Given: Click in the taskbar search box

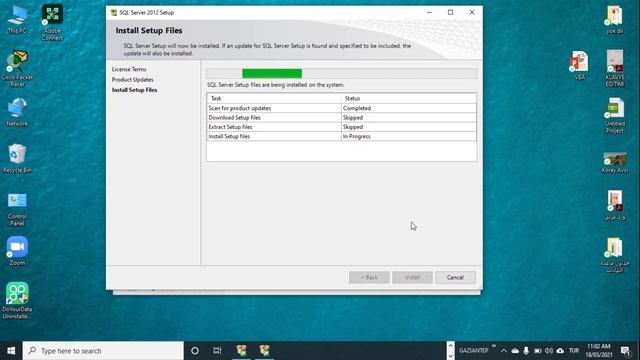Looking at the screenshot, I should pos(103,351).
